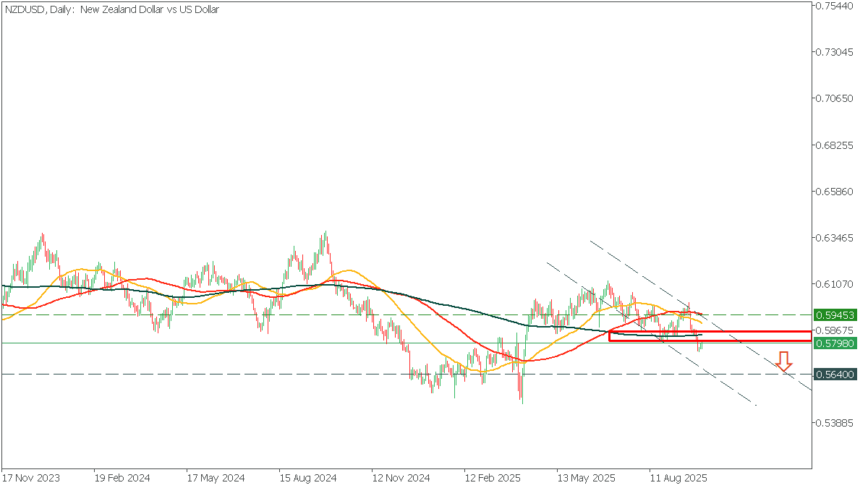This screenshot has height=488, width=868.
Task: Click the 13 May 2025 date label
Action: [x=586, y=479]
